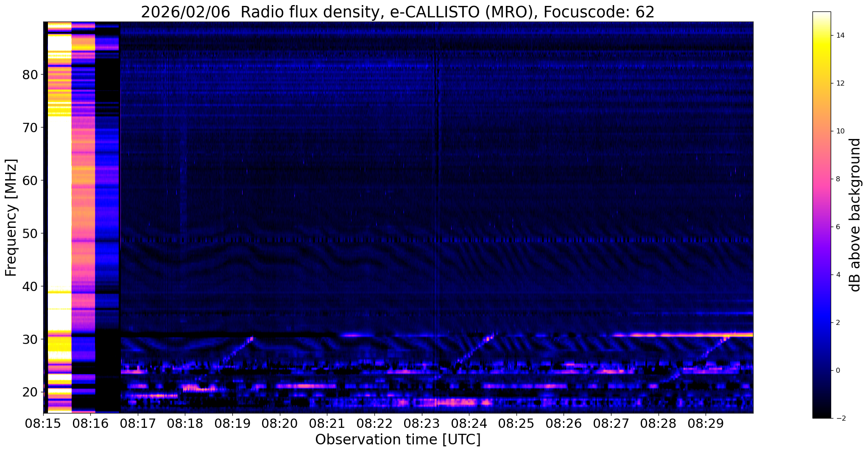Click the 40 MHz frequency tick label
Image resolution: width=868 pixels, height=452 pixels.
coord(30,287)
